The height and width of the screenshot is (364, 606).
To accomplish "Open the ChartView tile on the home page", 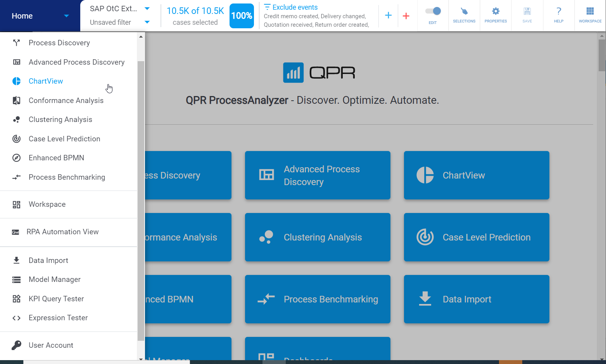I will point(477,175).
